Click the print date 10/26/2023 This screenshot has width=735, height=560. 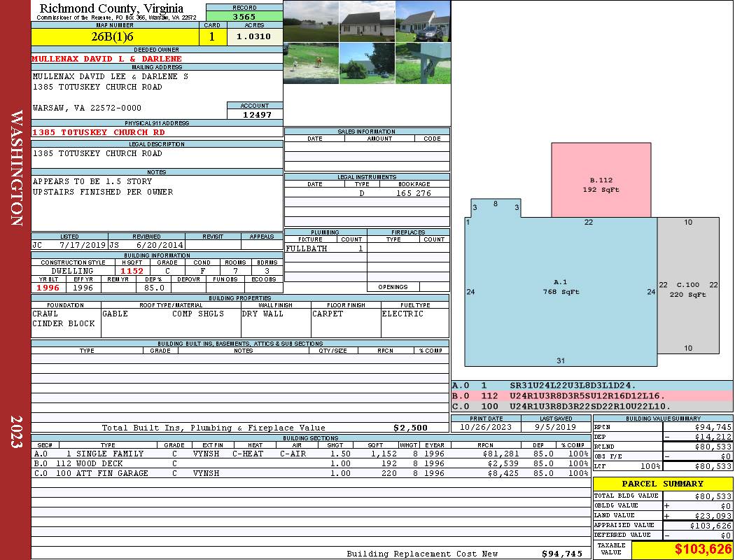pyautogui.click(x=486, y=428)
